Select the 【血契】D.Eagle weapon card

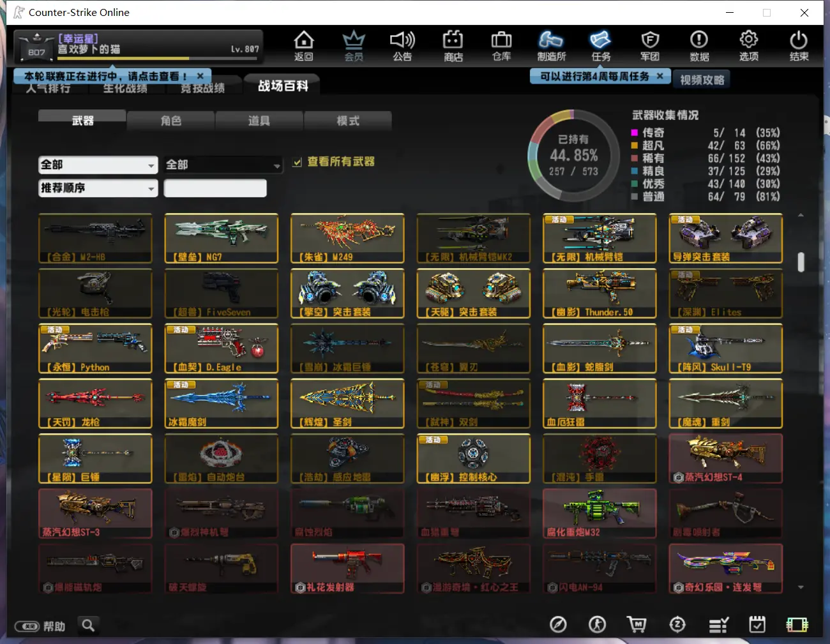(x=222, y=348)
